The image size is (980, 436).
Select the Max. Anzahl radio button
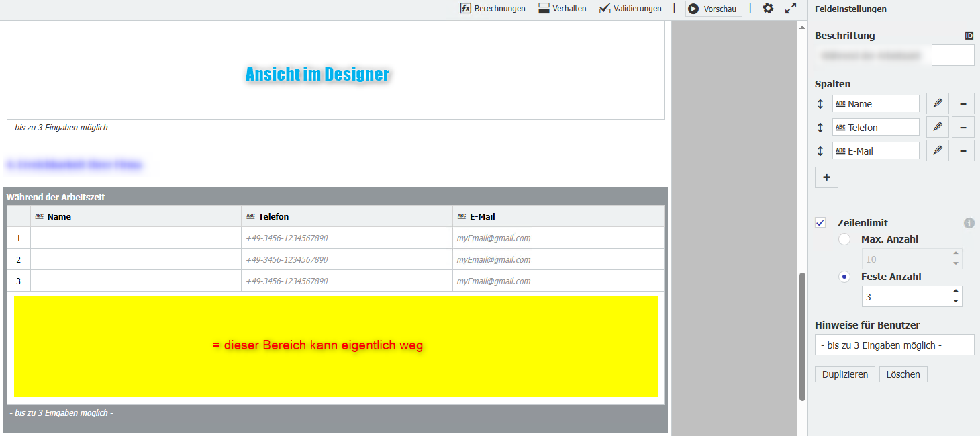coord(844,239)
